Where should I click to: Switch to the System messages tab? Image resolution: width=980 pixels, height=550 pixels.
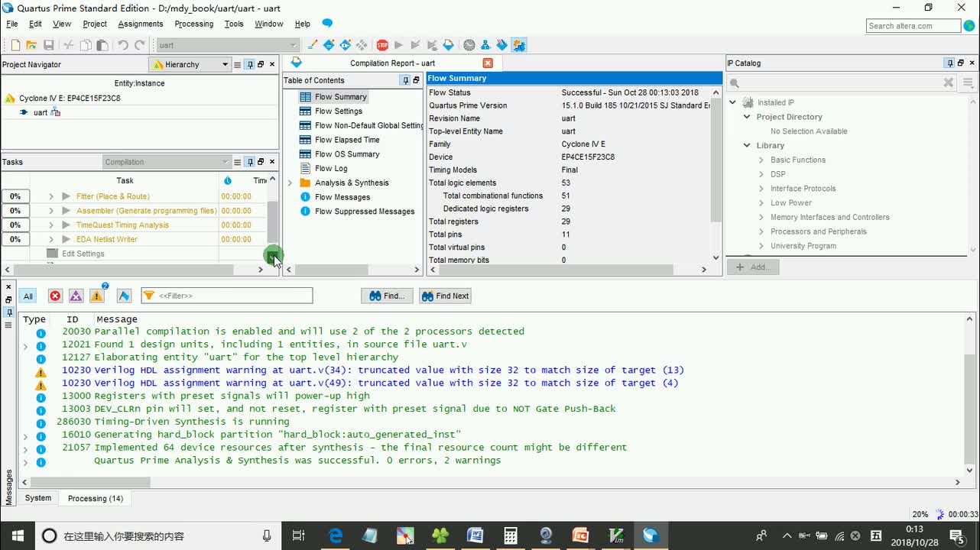[38, 498]
